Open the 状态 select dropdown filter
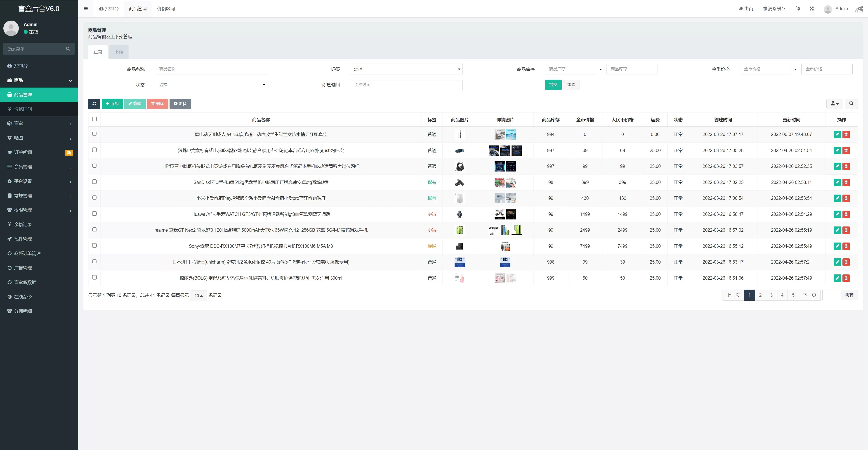 click(211, 85)
